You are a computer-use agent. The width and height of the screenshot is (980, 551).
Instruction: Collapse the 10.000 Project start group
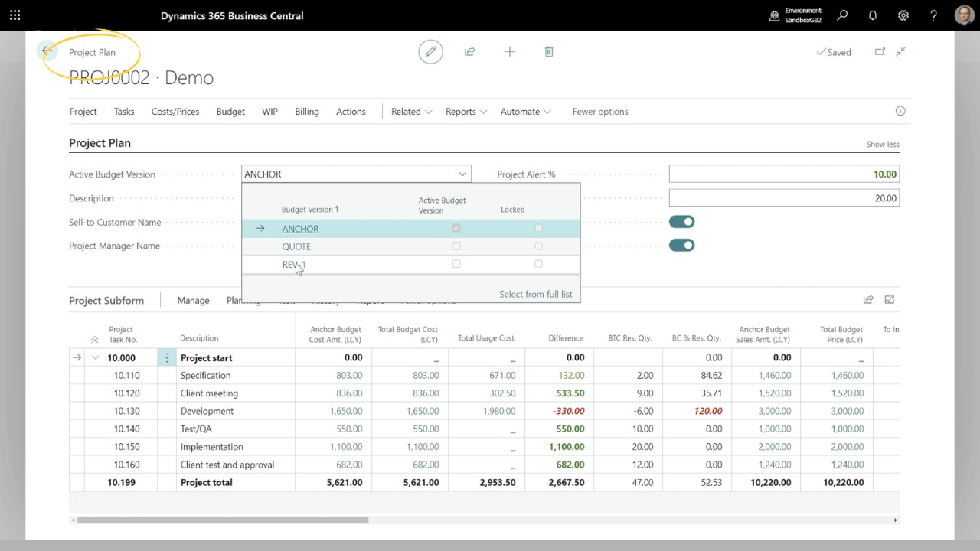[x=96, y=357]
